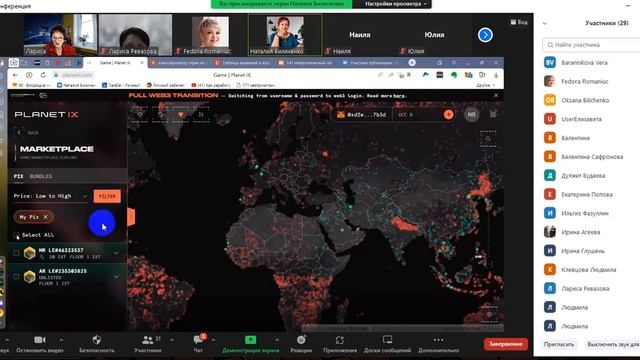
Task: Open the arrow next to Chat
Action: [213, 339]
